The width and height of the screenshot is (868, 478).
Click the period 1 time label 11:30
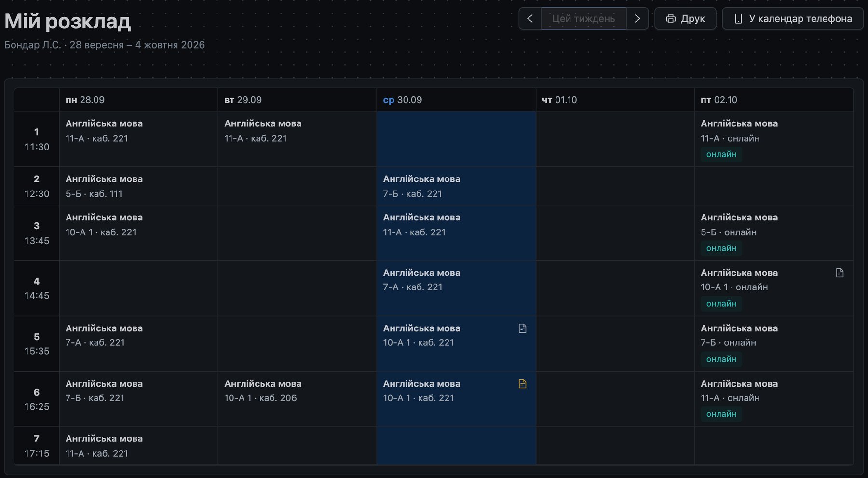pos(37,147)
